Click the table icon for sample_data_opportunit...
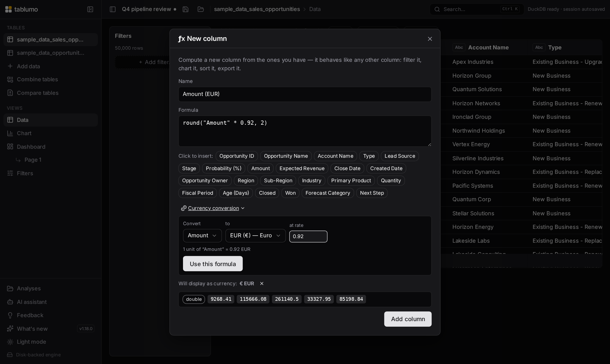This screenshot has height=364, width=610. tap(10, 53)
